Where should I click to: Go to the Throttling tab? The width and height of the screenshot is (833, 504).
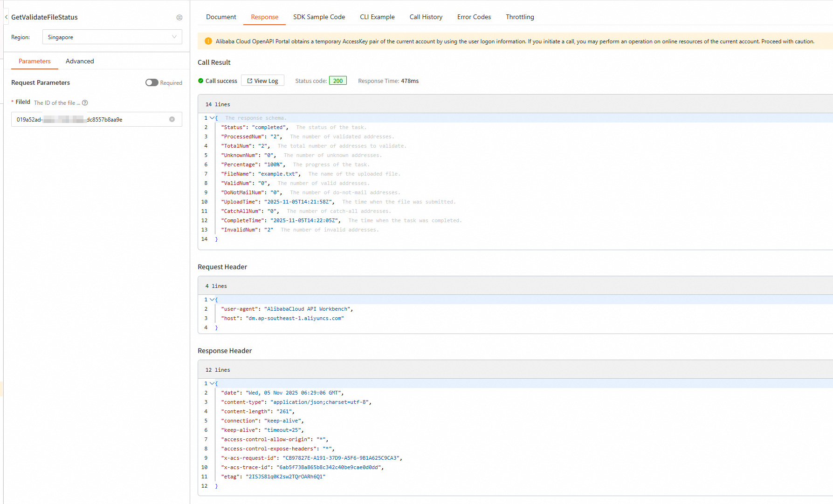(x=520, y=17)
